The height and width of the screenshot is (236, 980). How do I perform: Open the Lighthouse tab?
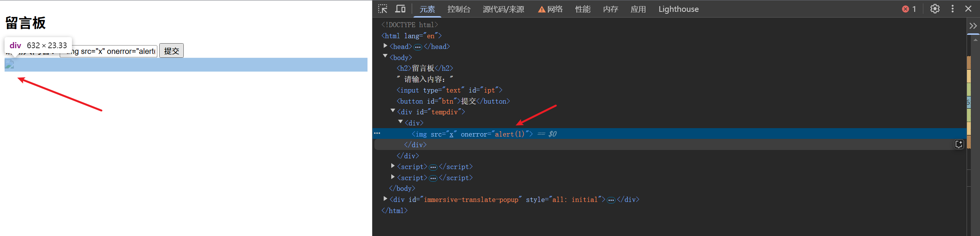[x=678, y=9]
